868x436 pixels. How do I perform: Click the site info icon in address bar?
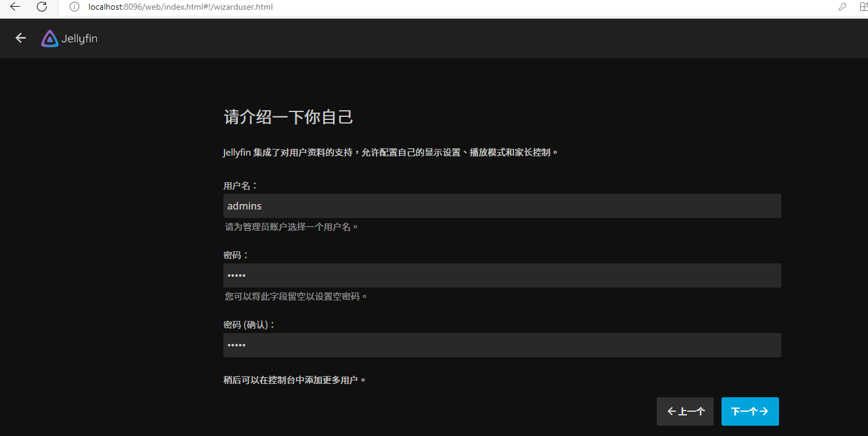pos(74,7)
